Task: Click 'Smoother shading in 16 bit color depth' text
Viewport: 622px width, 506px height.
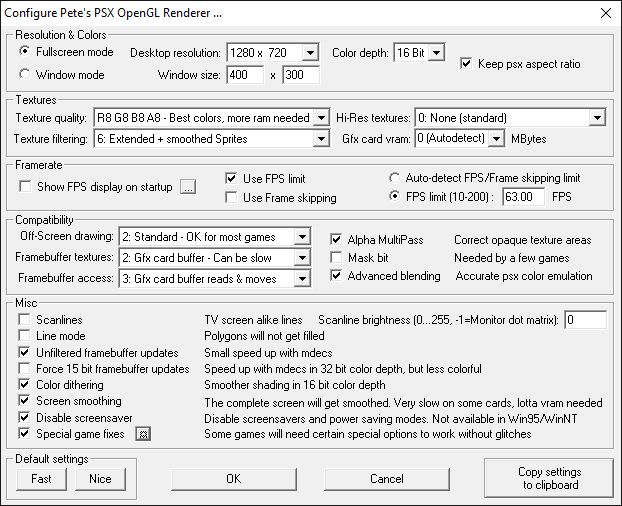Action: (295, 385)
